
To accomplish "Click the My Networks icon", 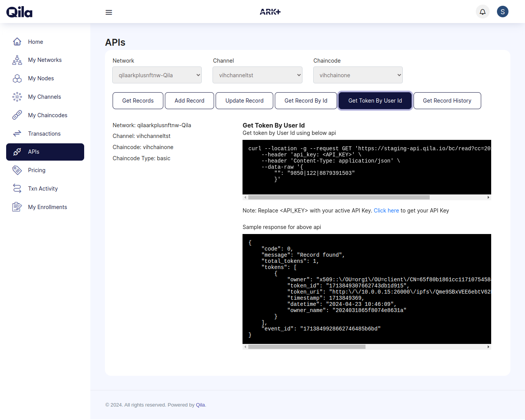I will point(17,60).
